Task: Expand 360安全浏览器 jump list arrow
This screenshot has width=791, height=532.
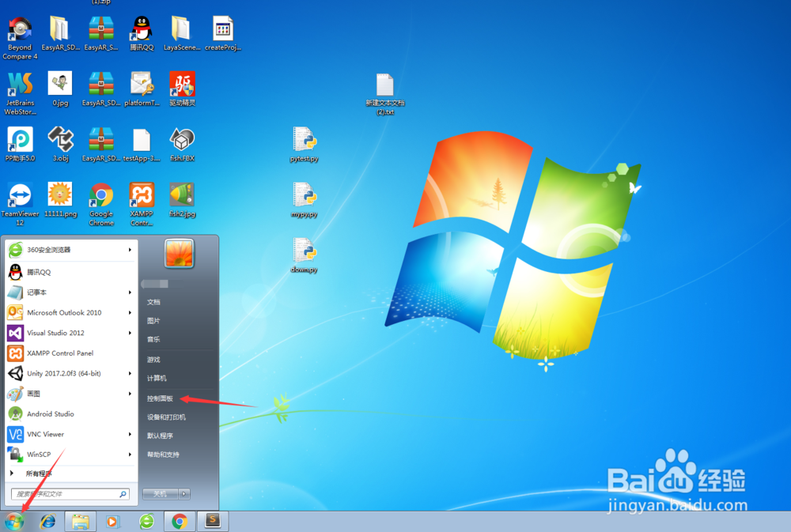Action: click(130, 250)
